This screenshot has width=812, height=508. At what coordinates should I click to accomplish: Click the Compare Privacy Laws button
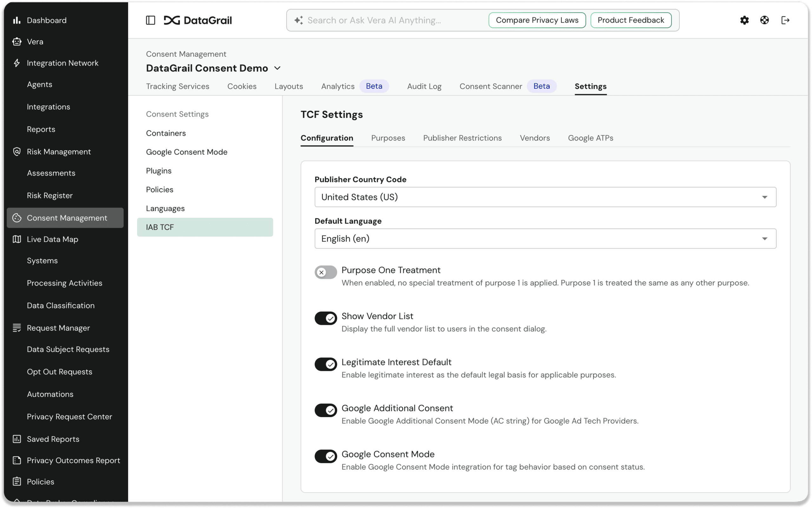click(537, 20)
